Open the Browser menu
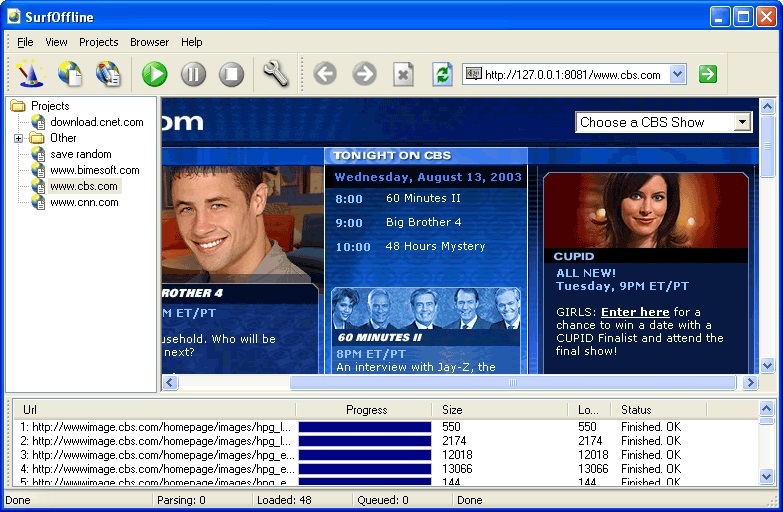 [x=149, y=42]
